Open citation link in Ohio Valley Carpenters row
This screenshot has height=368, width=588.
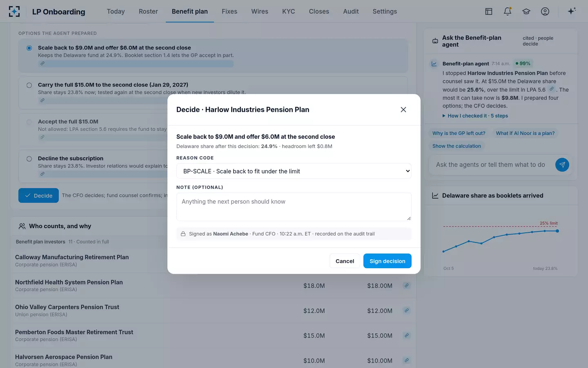pyautogui.click(x=407, y=310)
